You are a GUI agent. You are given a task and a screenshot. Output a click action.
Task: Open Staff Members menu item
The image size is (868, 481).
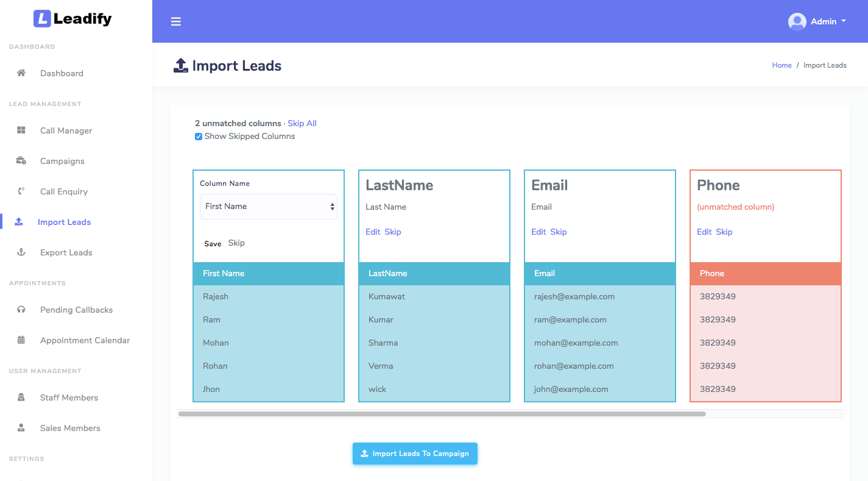tap(69, 397)
